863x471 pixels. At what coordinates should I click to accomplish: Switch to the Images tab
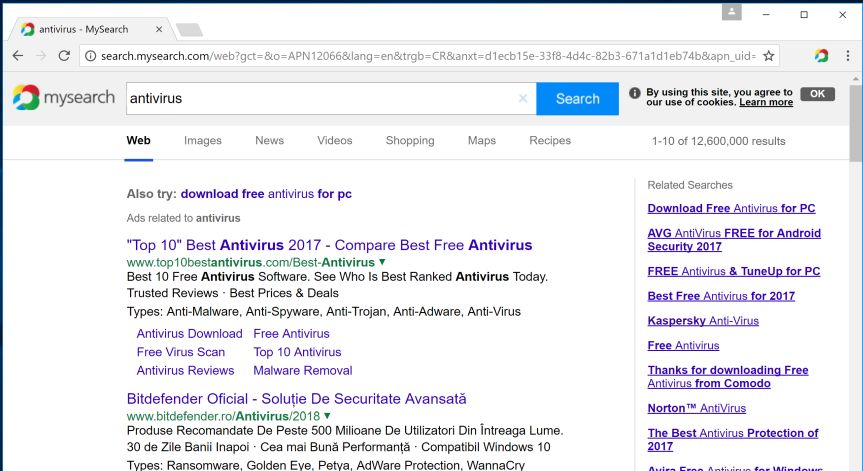[203, 141]
